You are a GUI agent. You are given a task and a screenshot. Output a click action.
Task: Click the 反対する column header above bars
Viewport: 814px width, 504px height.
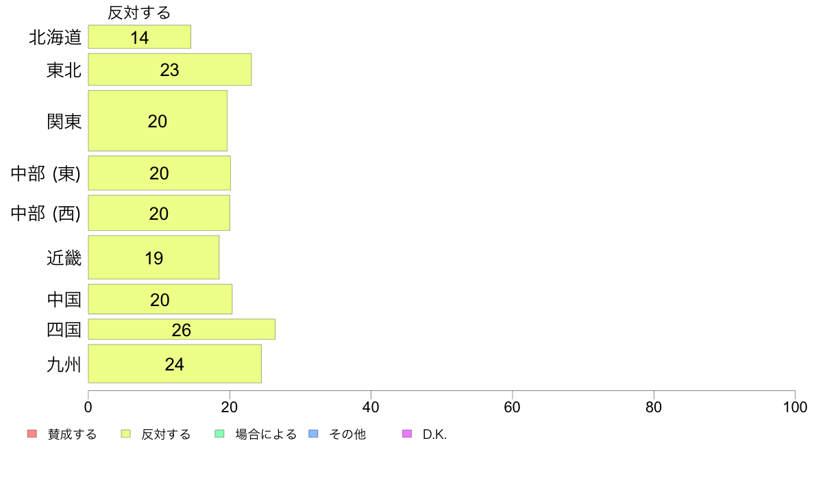click(139, 12)
